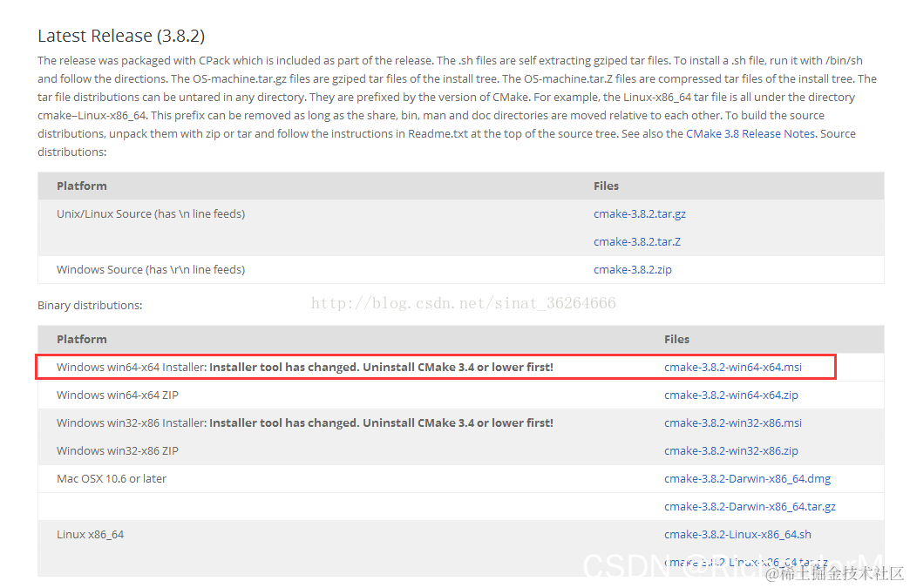Download cmake-3.8.2.tar.Z source file
The width and height of the screenshot is (910, 588).
[636, 242]
